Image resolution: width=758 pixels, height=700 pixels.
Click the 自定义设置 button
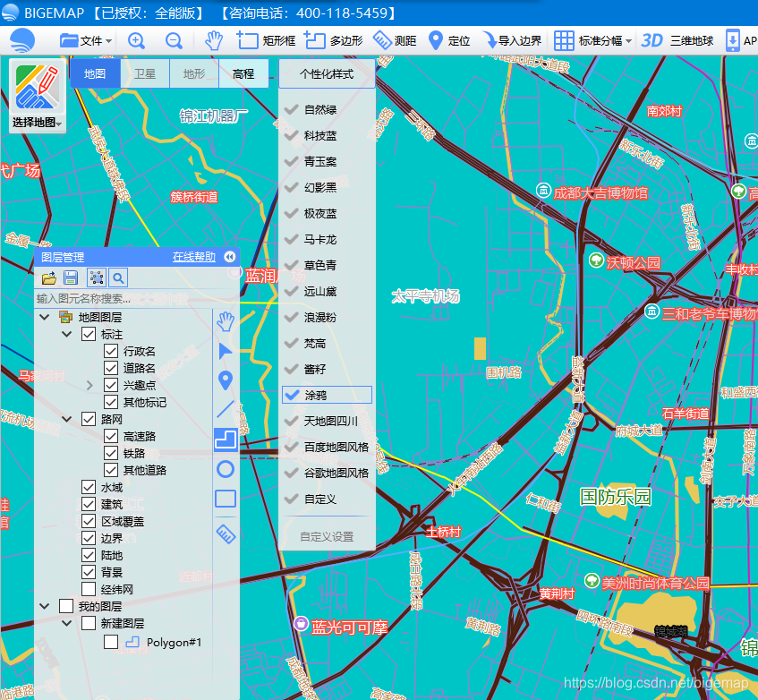327,536
